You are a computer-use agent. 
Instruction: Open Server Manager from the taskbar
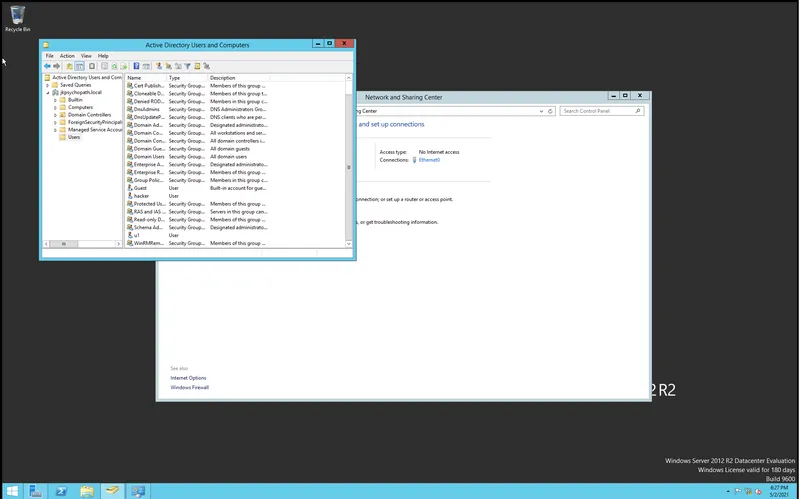click(x=35, y=491)
